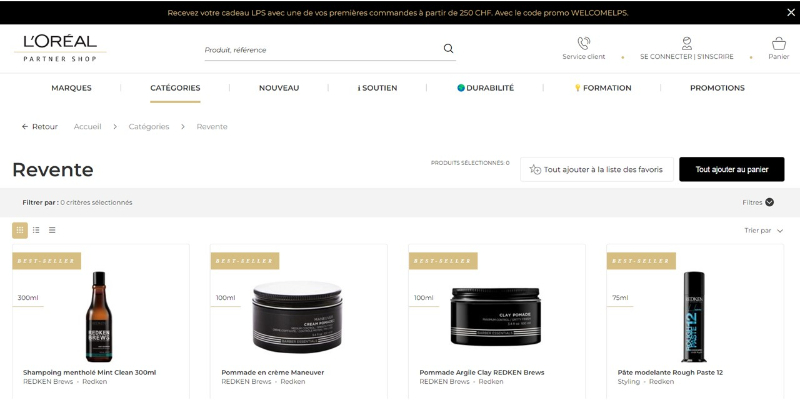Open the Trier par dropdown

763,230
